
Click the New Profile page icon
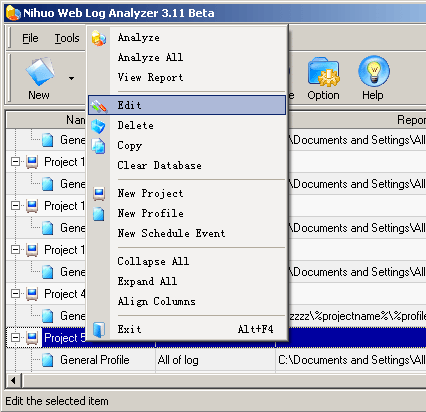coord(99,214)
